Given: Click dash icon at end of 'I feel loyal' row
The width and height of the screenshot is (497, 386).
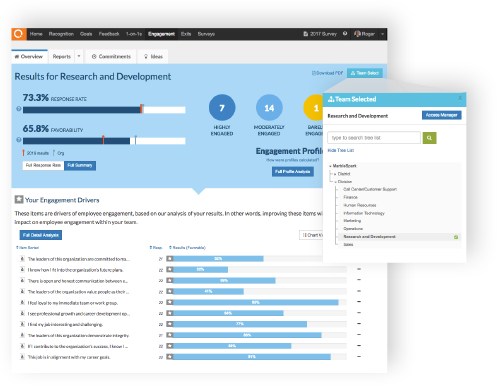Looking at the screenshot, I should [x=359, y=302].
